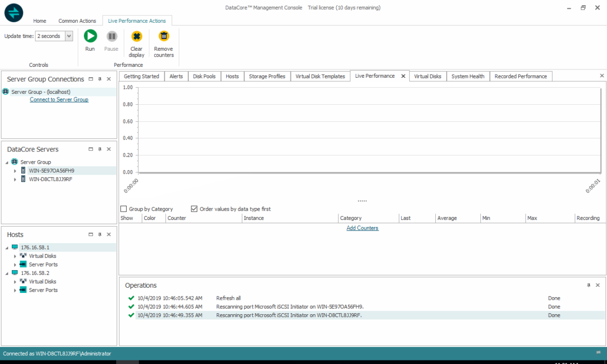Close the document tab area using far-right X
The height and width of the screenshot is (364, 607).
pyautogui.click(x=602, y=76)
